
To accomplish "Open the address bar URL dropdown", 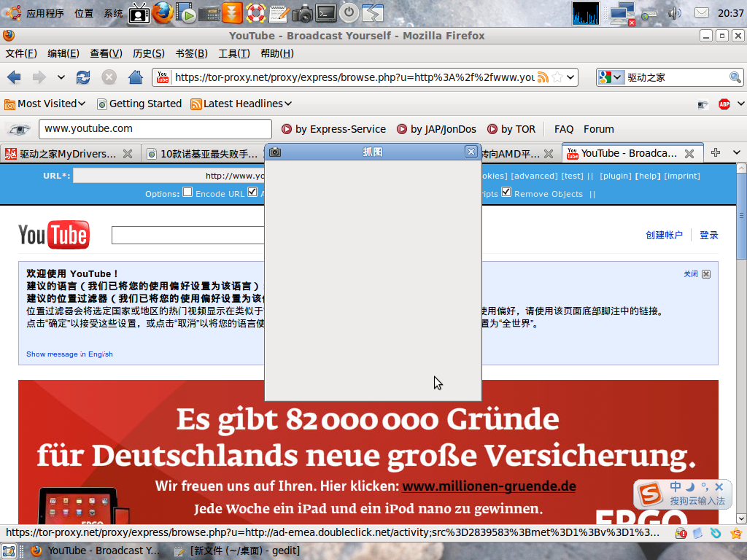I will coord(570,77).
